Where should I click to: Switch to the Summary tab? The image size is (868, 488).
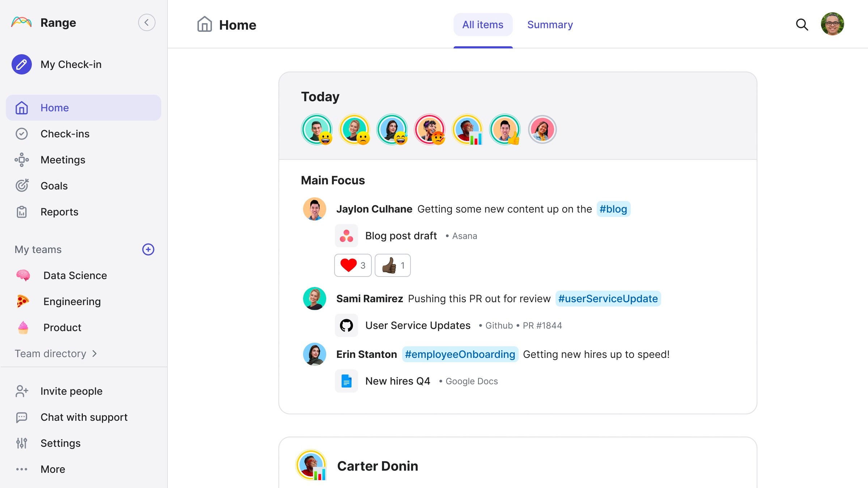tap(550, 25)
